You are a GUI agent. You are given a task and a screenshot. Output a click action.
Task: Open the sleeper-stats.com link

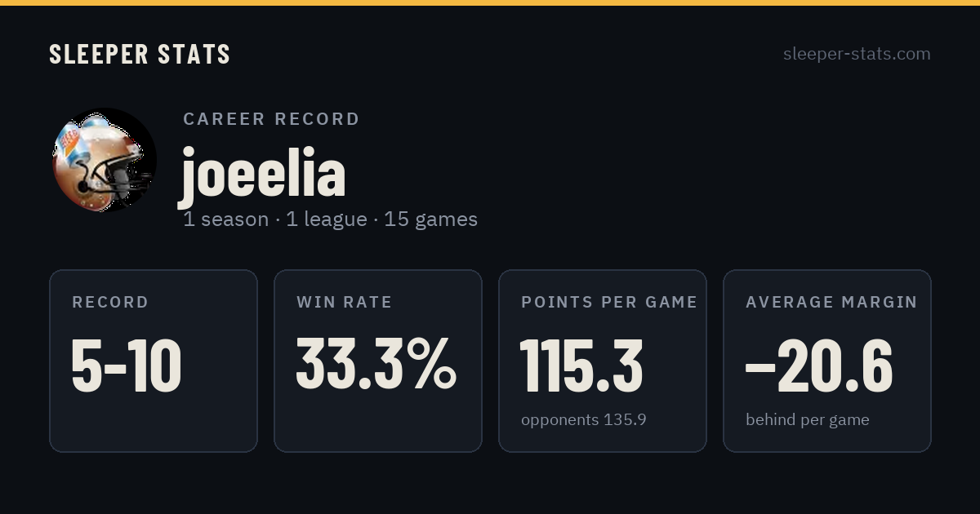(x=857, y=54)
